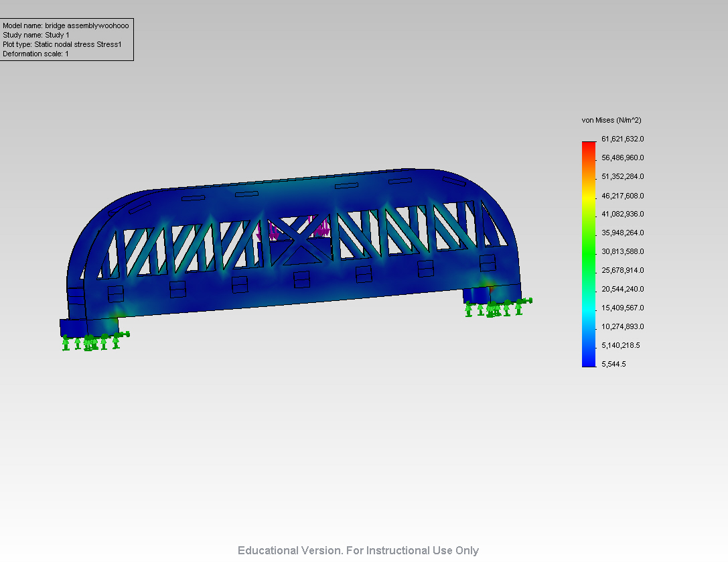The height and width of the screenshot is (567, 728).
Task: Click the legend value 5,140,218.5
Action: coord(621,345)
